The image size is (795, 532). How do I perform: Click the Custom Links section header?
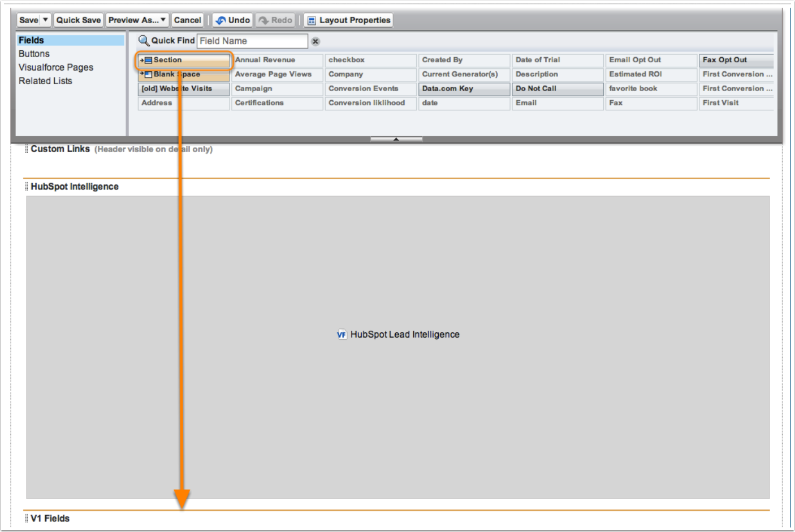tap(61, 149)
